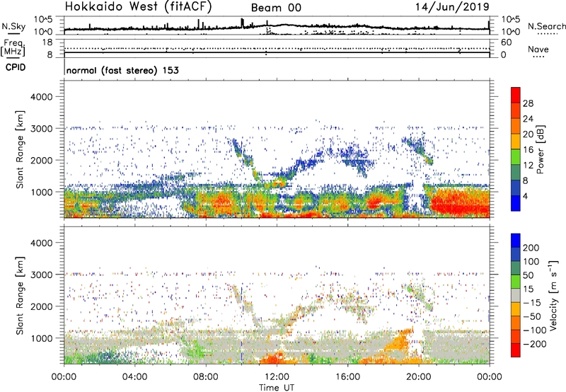Click '2000' label on velocity panel axis
This screenshot has width=566, height=392.
pyautogui.click(x=42, y=306)
